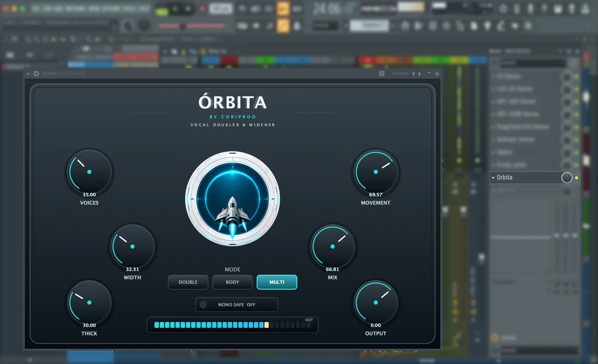Screen dimensions: 598x364
Task: Click the ÓRBITA logo title
Action: (x=232, y=102)
